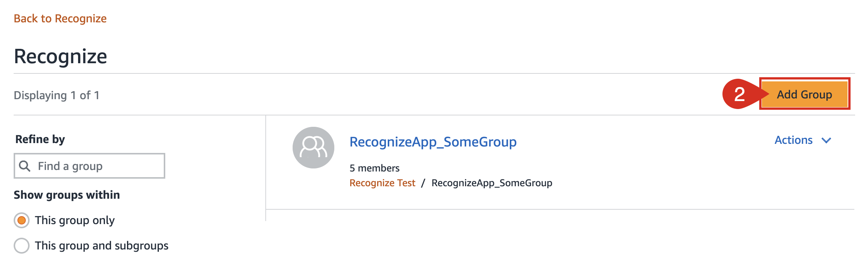Click the red step 2 marker badge
This screenshot has width=868, height=268.
(740, 94)
